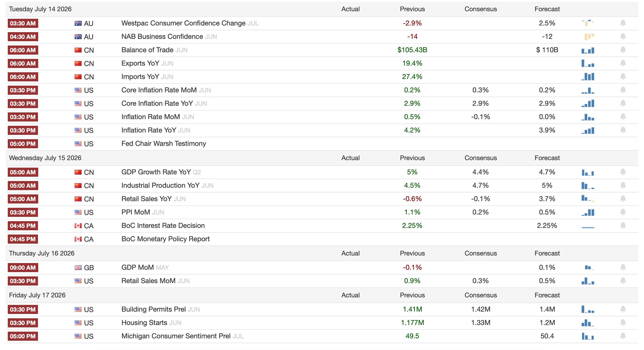
Task: Open mini chart for Housing Starts
Action: (x=588, y=323)
